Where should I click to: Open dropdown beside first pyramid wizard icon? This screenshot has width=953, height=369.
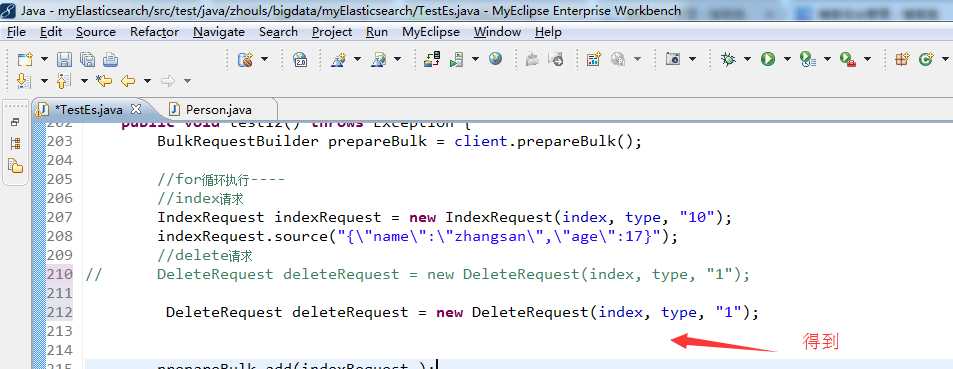pyautogui.click(x=357, y=59)
